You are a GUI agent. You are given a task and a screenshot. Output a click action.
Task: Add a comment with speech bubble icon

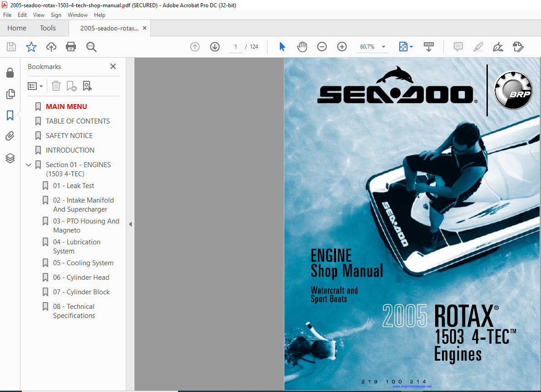pos(458,47)
